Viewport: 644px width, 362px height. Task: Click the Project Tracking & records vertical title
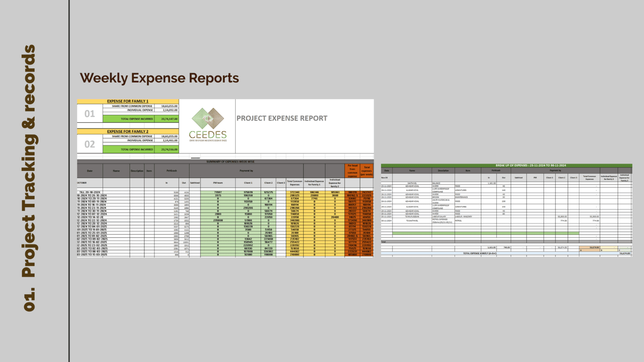coord(29,177)
